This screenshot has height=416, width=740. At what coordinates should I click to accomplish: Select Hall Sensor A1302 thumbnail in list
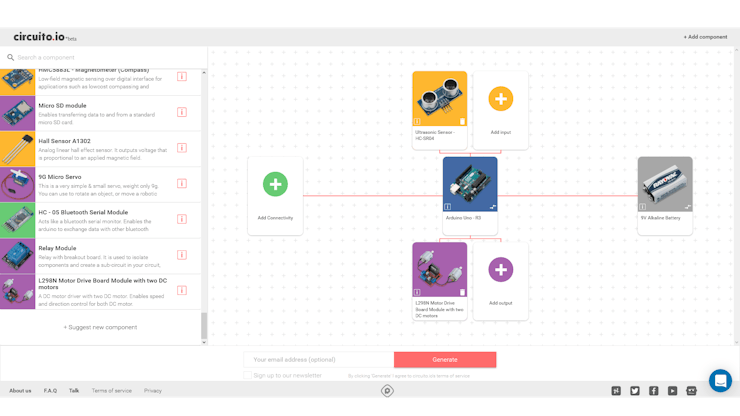17,149
